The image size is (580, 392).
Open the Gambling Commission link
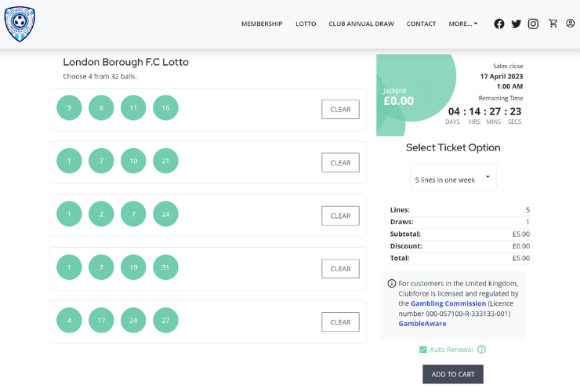coord(447,303)
